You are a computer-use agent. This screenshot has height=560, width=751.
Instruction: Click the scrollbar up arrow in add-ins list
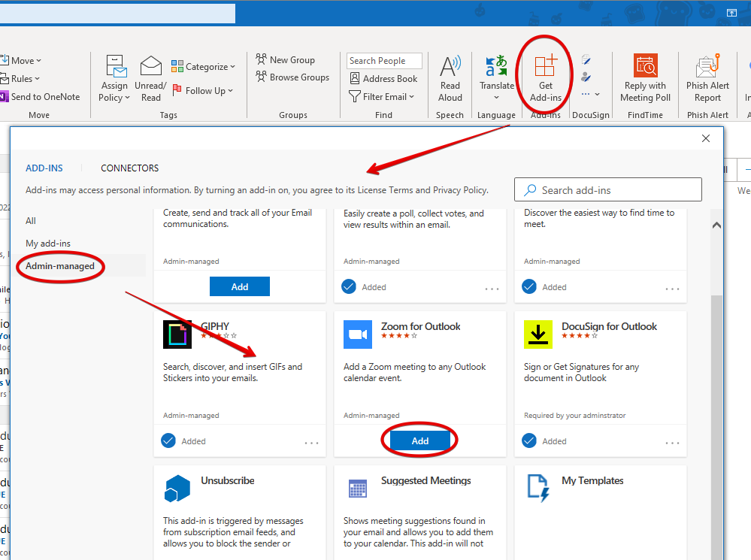coord(716,226)
